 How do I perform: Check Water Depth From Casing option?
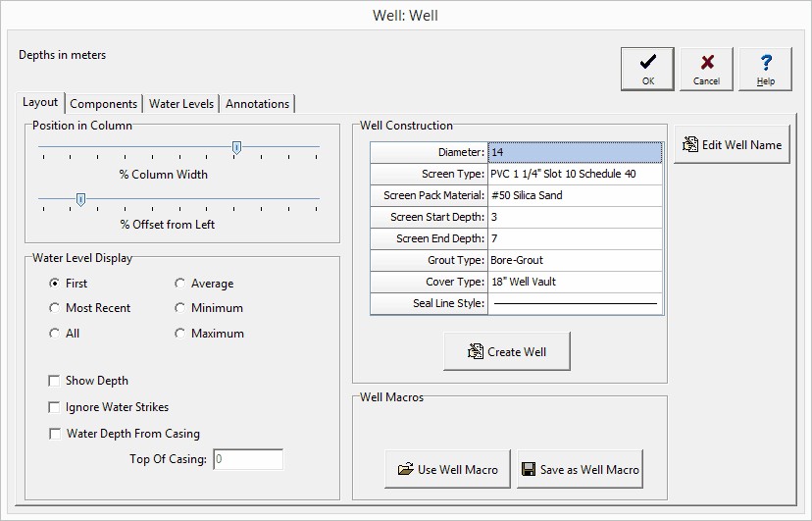pos(55,434)
